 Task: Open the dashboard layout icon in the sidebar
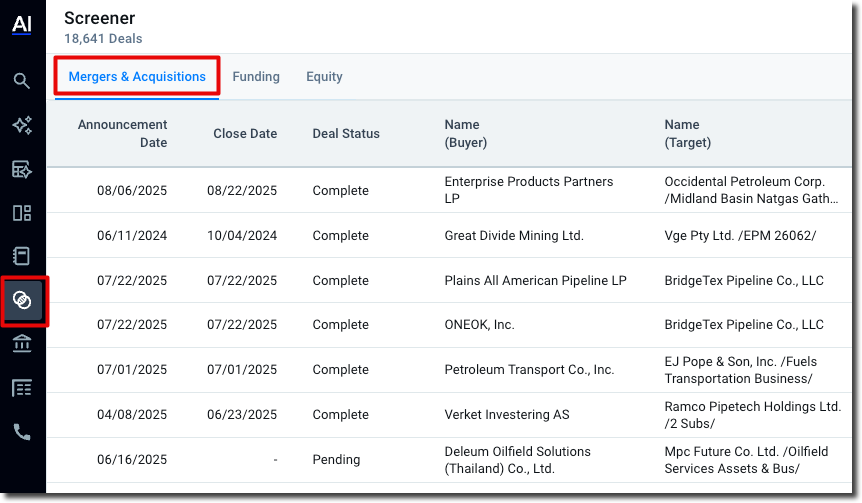click(x=22, y=213)
